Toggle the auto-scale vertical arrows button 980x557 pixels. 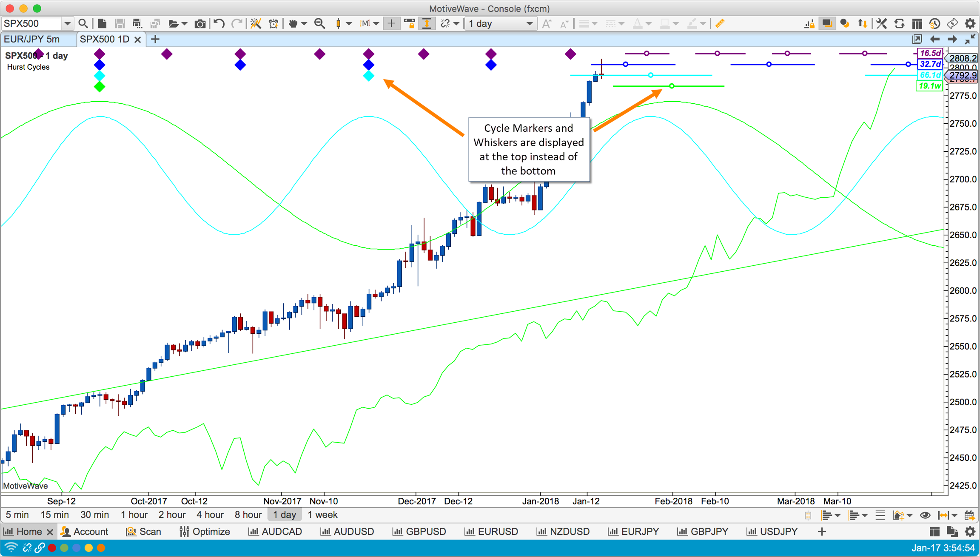pyautogui.click(x=427, y=24)
